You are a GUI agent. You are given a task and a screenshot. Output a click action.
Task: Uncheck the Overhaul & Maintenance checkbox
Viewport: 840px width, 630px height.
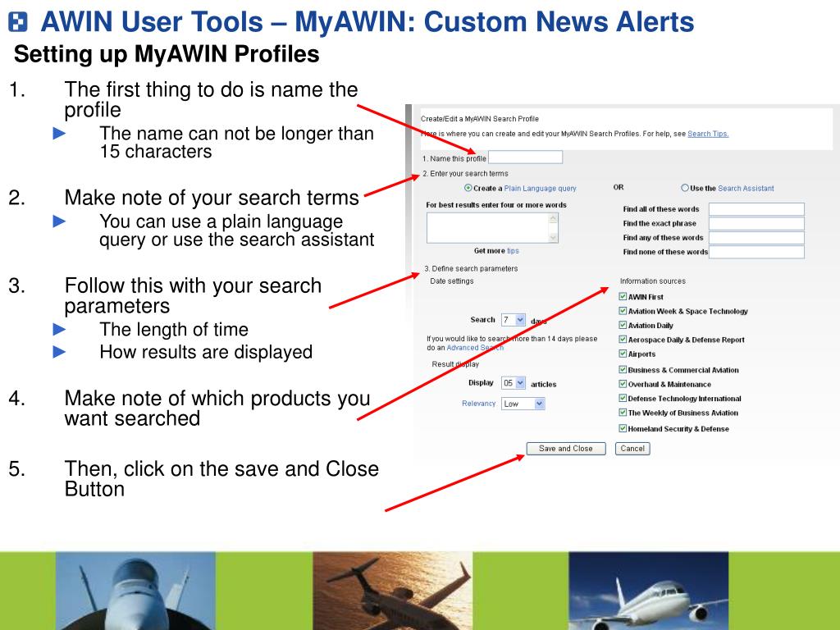pos(623,384)
